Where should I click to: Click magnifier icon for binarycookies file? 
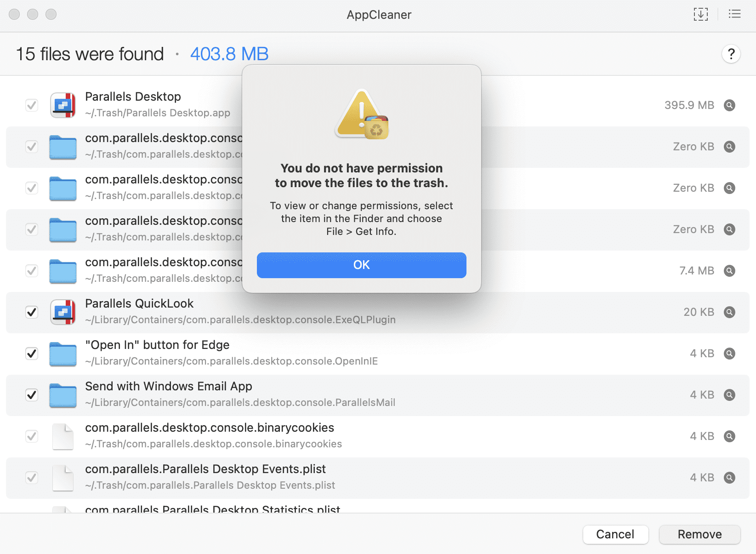tap(729, 436)
